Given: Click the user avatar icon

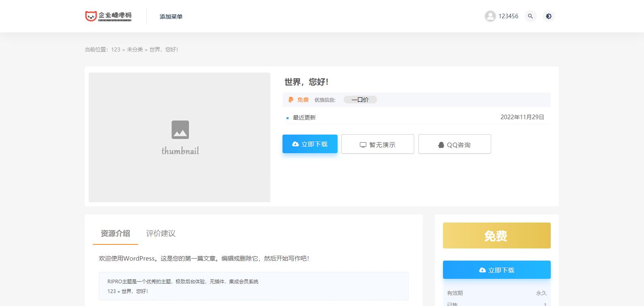Looking at the screenshot, I should [490, 16].
